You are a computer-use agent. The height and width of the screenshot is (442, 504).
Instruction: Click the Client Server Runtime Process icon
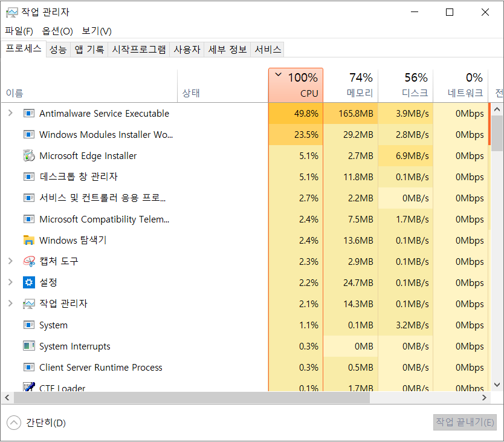[29, 367]
